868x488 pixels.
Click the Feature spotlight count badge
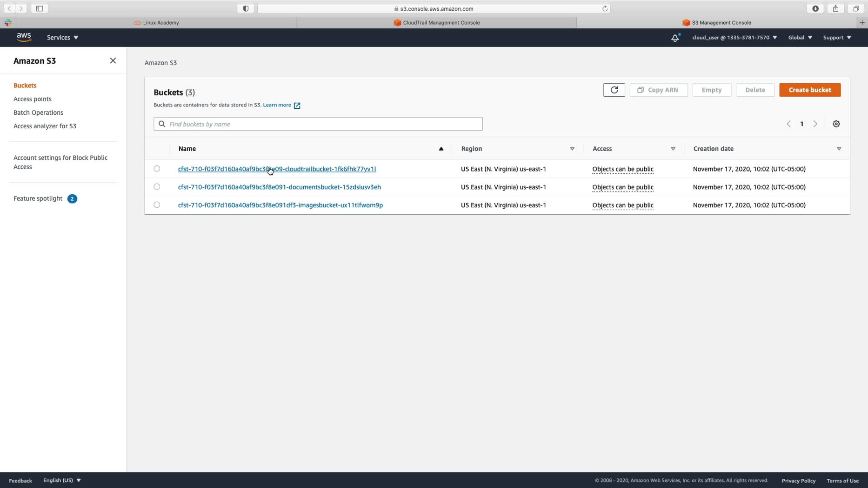72,199
